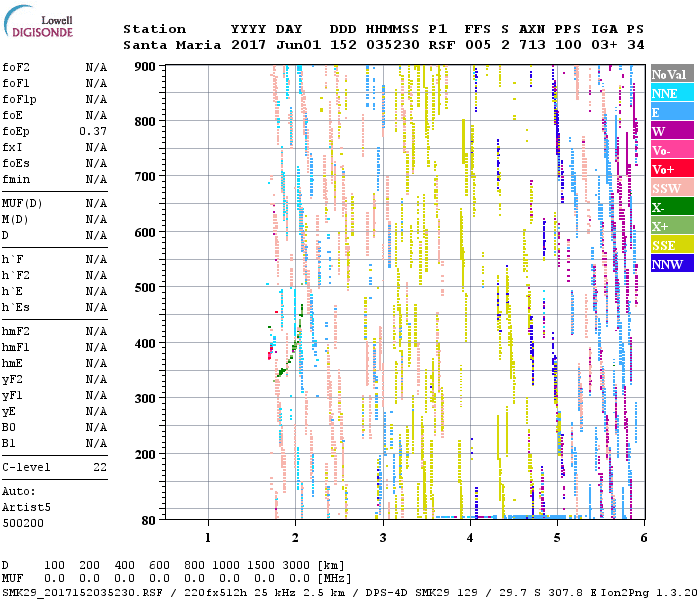
Task: Click the foEp value 0.37
Action: tap(93, 131)
